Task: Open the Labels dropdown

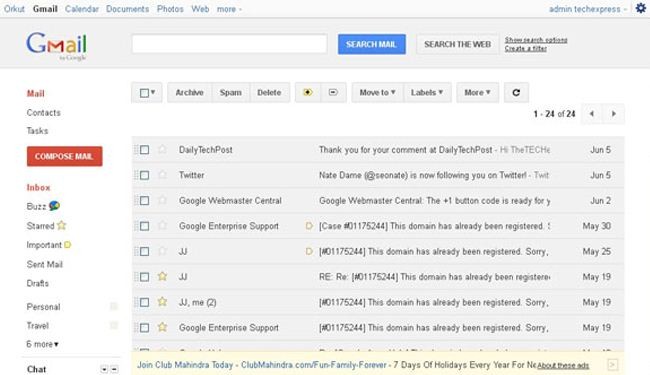Action: click(427, 92)
